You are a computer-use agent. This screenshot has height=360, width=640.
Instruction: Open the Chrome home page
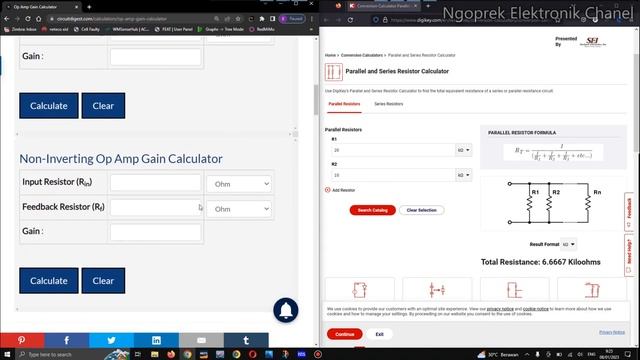pos(38,19)
